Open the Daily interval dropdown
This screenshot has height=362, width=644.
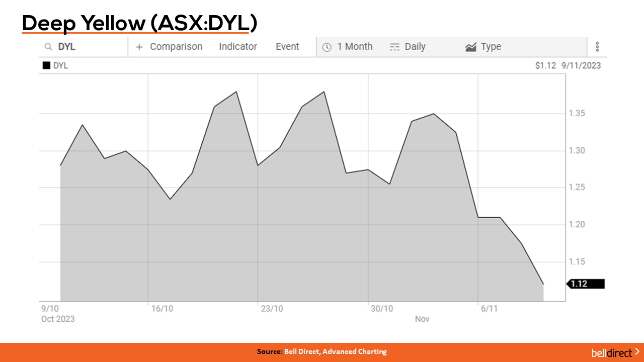point(415,47)
